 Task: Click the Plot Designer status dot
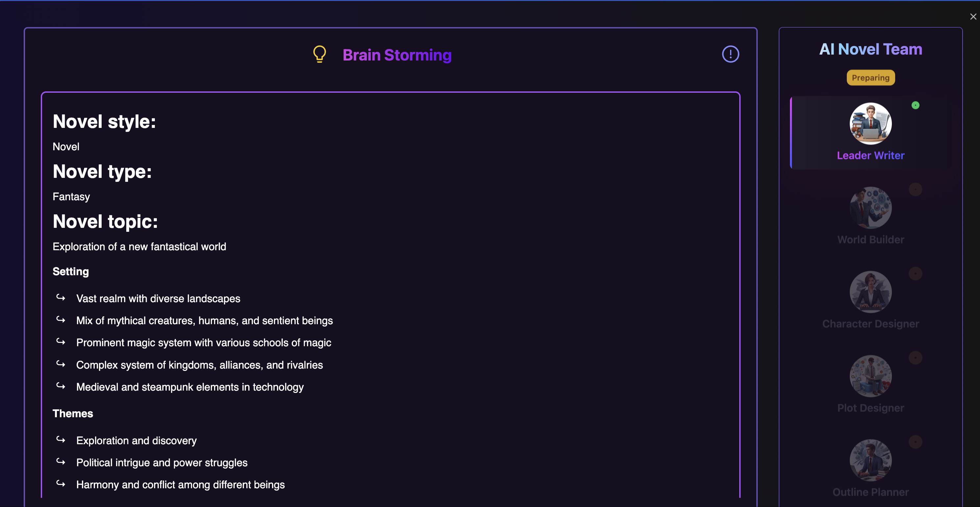(915, 357)
